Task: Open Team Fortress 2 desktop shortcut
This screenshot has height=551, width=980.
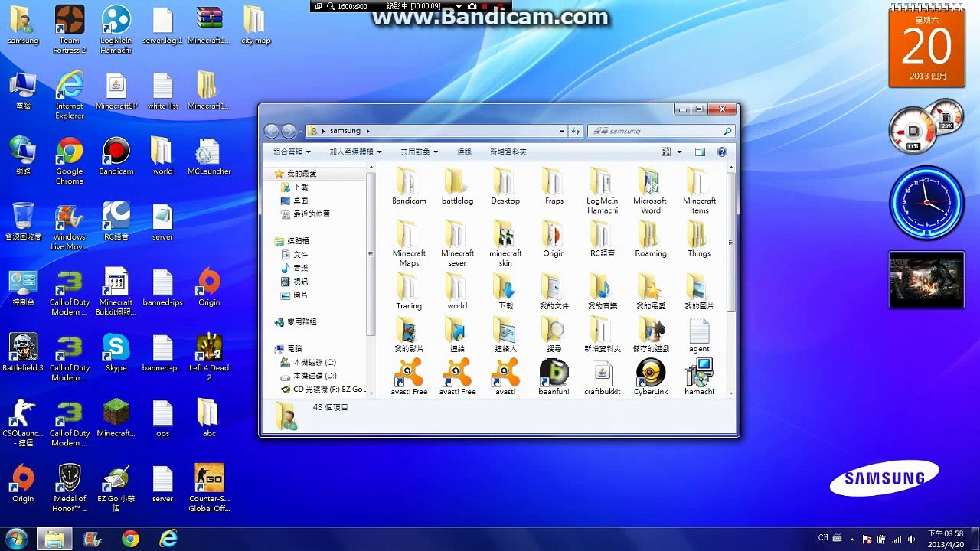Action: tap(69, 29)
